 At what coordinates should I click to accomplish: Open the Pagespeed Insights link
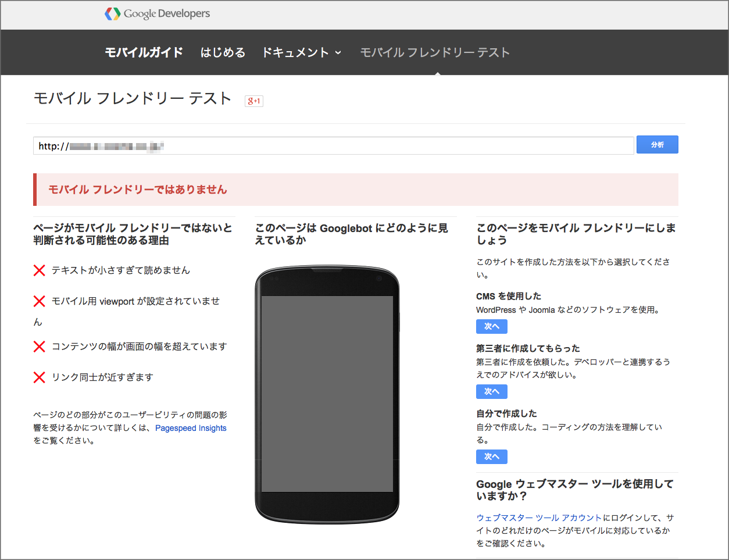191,428
